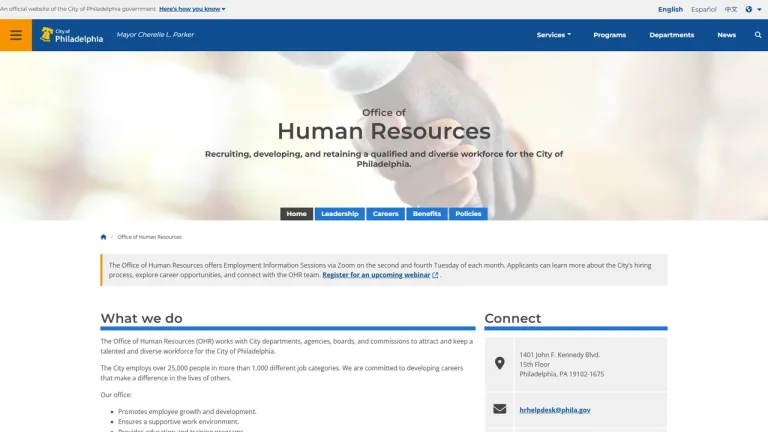Image resolution: width=768 pixels, height=432 pixels.
Task: Expand the Services dropdown menu
Action: [553, 35]
